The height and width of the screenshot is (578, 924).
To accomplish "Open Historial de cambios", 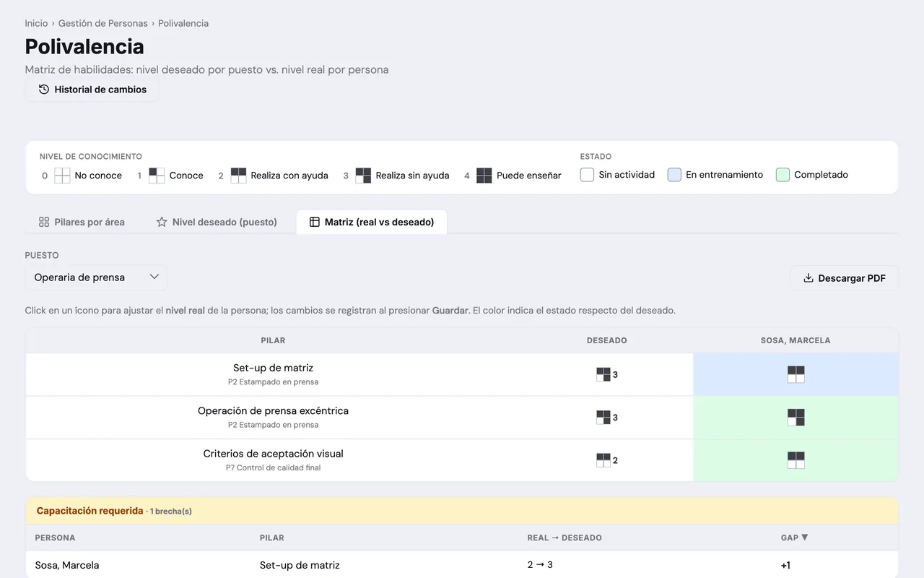I will pyautogui.click(x=92, y=90).
